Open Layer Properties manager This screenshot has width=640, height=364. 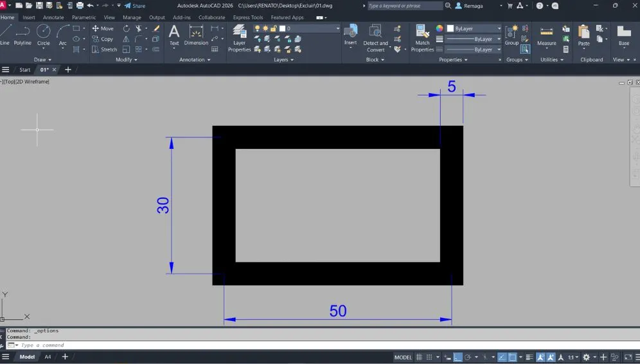pyautogui.click(x=239, y=38)
